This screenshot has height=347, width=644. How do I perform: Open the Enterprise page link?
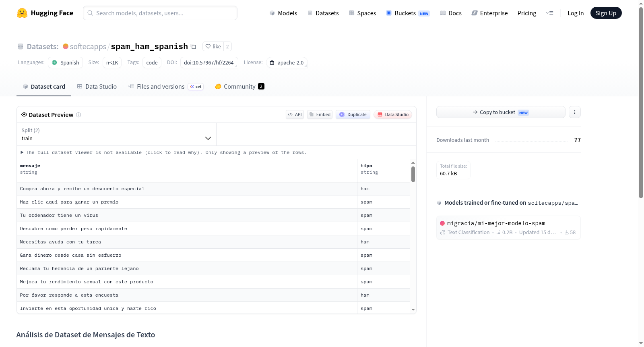[x=489, y=13]
